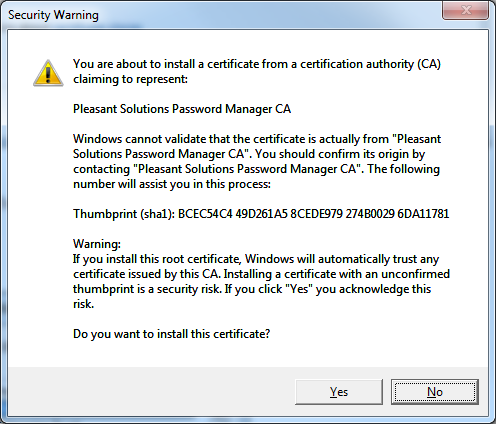
Task: Click the 'claiming to represent:' text
Action: (x=130, y=79)
